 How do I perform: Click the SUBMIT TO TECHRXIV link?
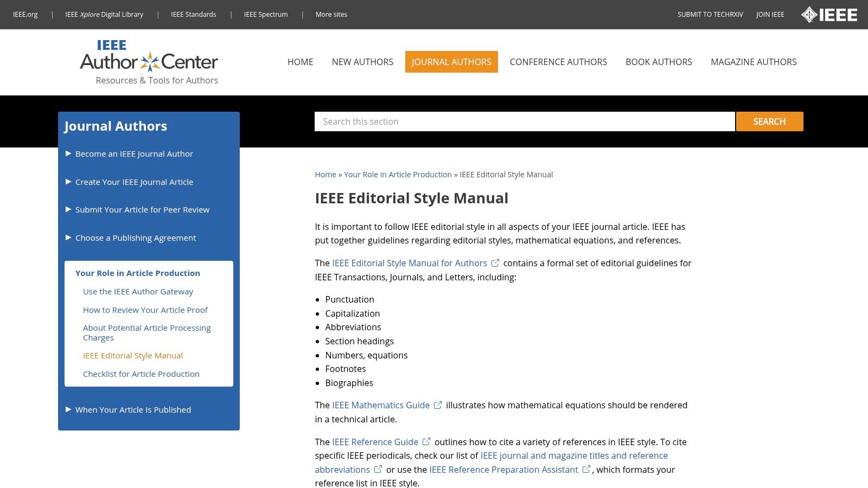710,15
